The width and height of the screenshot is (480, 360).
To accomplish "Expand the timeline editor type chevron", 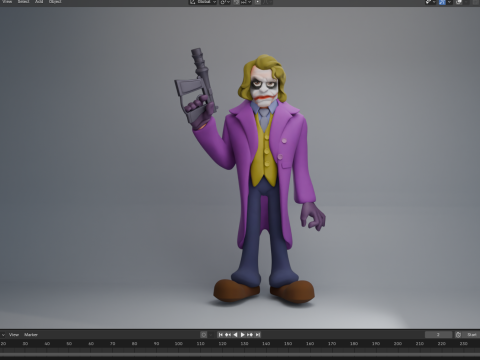I will click(x=3, y=334).
